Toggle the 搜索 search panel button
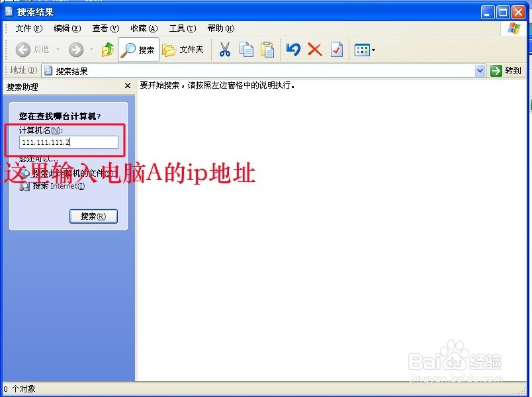This screenshot has height=397, width=532. coord(138,49)
